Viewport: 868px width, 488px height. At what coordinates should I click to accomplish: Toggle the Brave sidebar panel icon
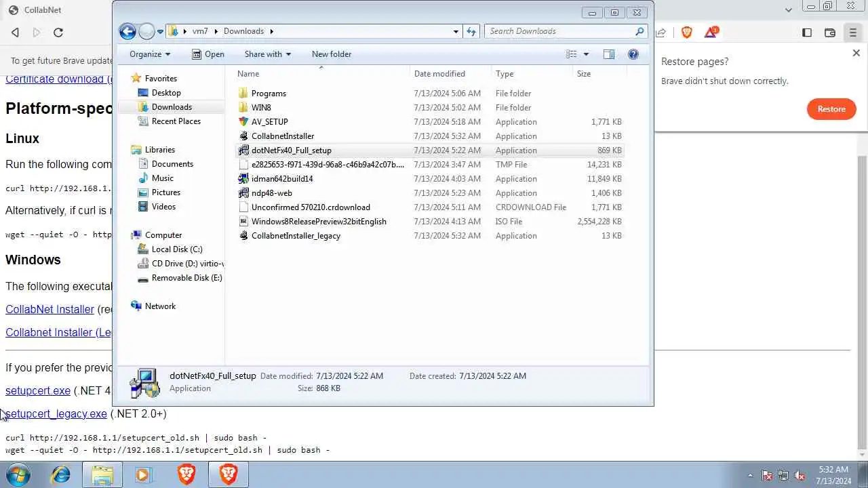(807, 33)
